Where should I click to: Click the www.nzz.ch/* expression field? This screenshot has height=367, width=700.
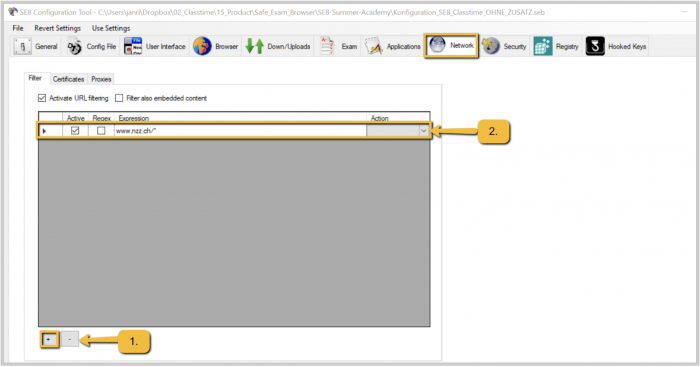click(x=240, y=130)
